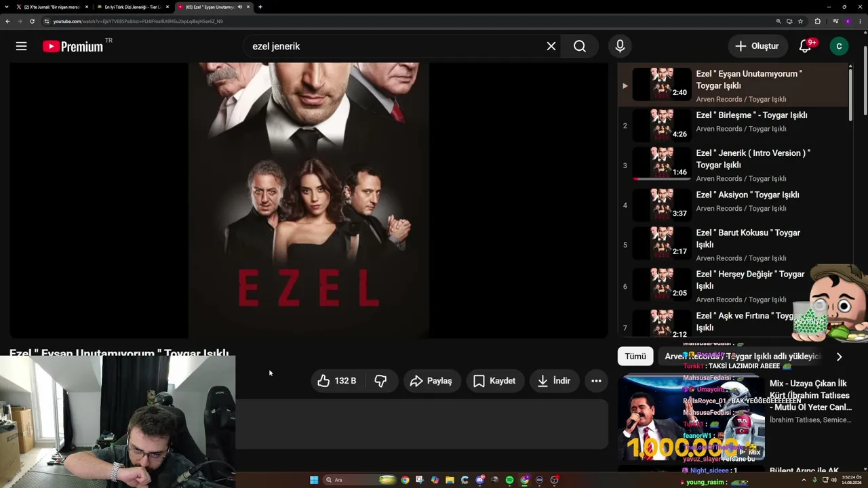
Task: Dislike the video
Action: (380, 381)
